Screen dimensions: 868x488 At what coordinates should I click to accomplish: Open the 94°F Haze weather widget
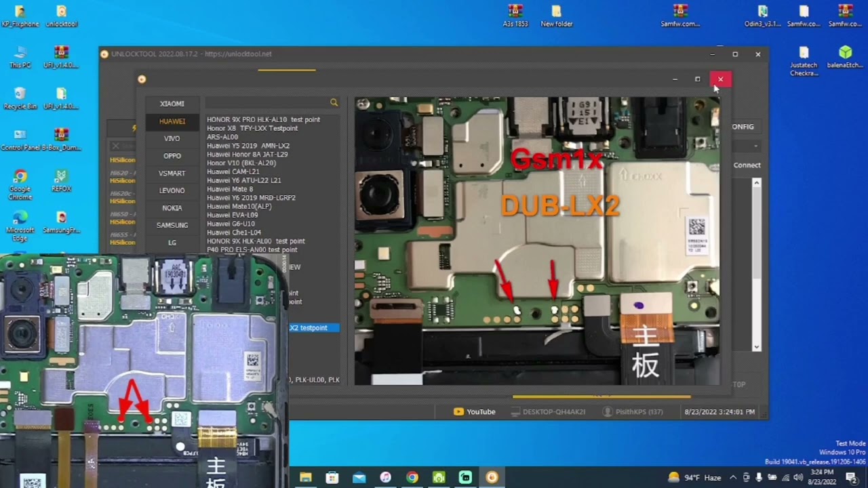click(x=694, y=477)
